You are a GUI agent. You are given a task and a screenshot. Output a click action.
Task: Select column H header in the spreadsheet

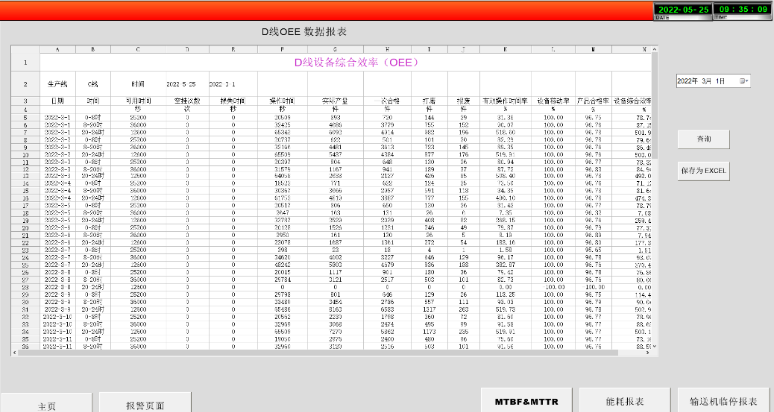[x=386, y=48]
